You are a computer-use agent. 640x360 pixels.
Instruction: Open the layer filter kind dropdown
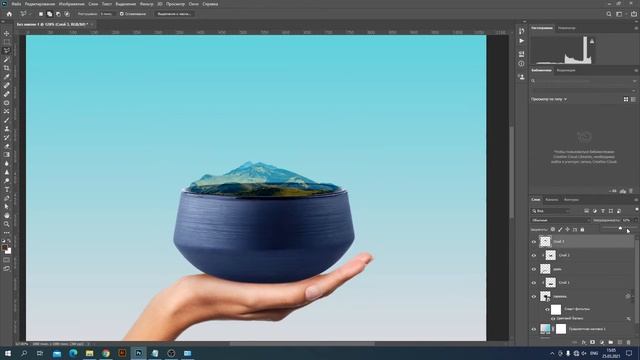click(x=550, y=211)
